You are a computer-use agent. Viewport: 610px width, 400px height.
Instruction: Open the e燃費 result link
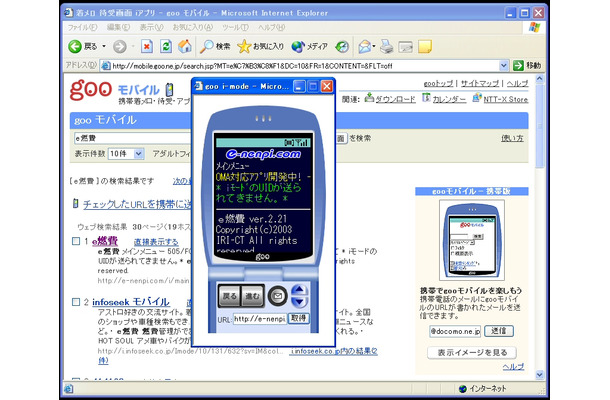(x=105, y=241)
